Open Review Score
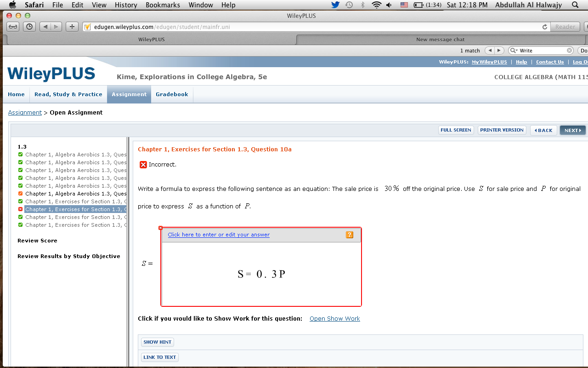The height and width of the screenshot is (368, 588). pos(37,241)
